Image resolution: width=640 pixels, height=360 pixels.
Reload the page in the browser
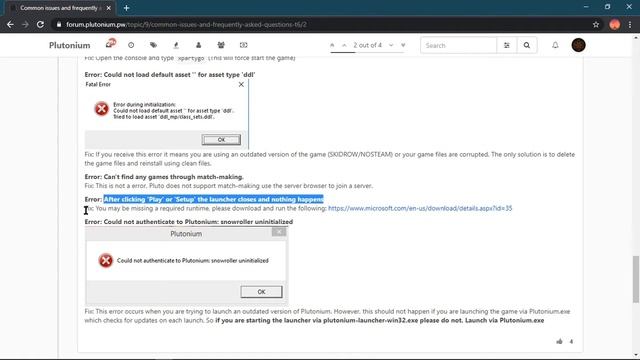pyautogui.click(x=40, y=24)
